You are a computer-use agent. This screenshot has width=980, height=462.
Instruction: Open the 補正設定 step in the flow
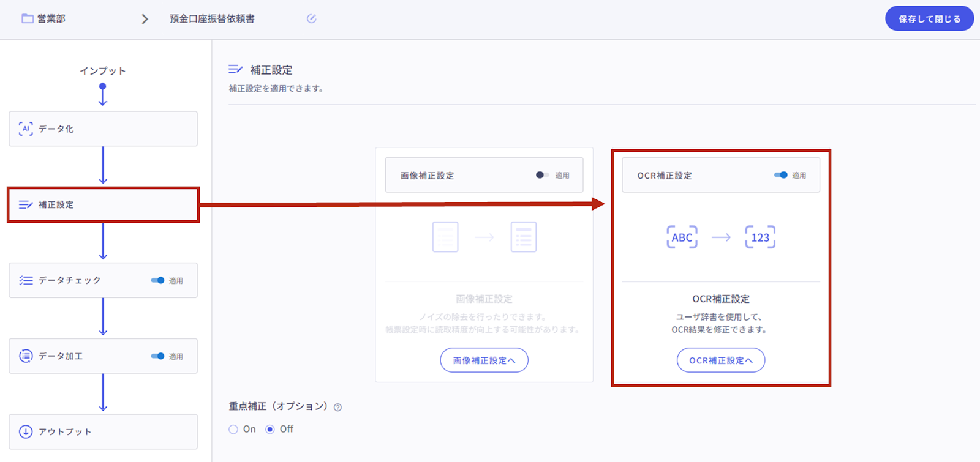click(x=103, y=205)
